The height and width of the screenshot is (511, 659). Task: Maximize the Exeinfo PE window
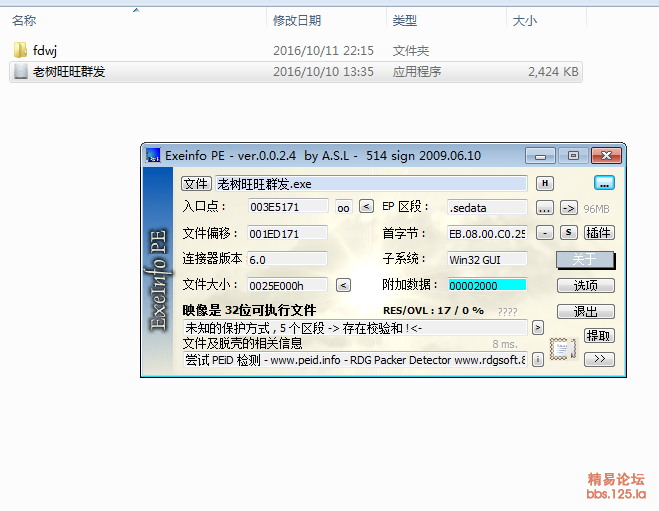click(x=573, y=156)
